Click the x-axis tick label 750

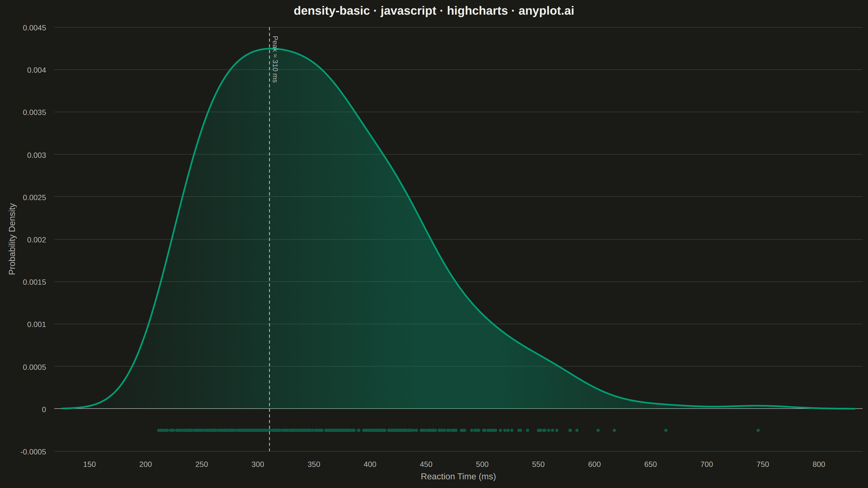[x=762, y=464]
